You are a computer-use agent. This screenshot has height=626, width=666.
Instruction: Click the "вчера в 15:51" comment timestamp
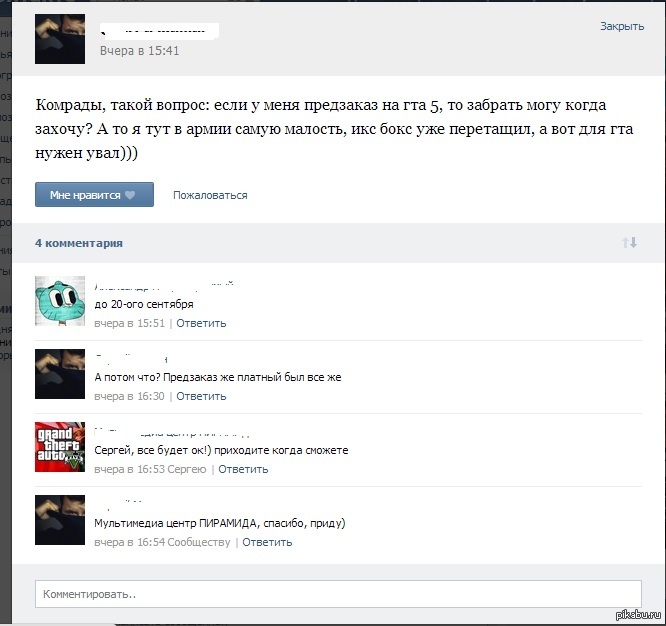tap(130, 323)
